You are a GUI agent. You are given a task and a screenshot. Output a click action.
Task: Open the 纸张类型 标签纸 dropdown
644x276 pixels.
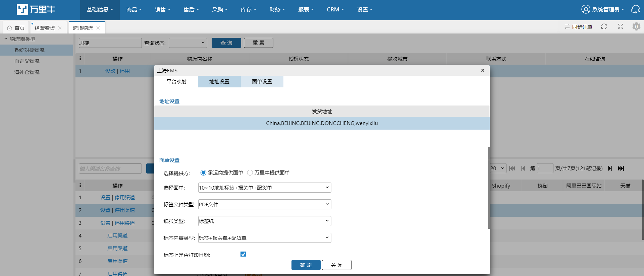click(265, 221)
